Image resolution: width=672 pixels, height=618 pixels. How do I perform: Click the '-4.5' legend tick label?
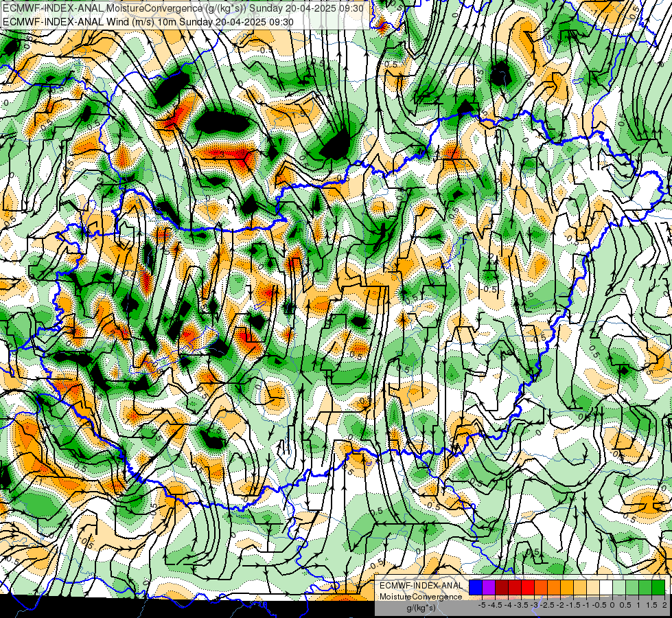tap(496, 605)
